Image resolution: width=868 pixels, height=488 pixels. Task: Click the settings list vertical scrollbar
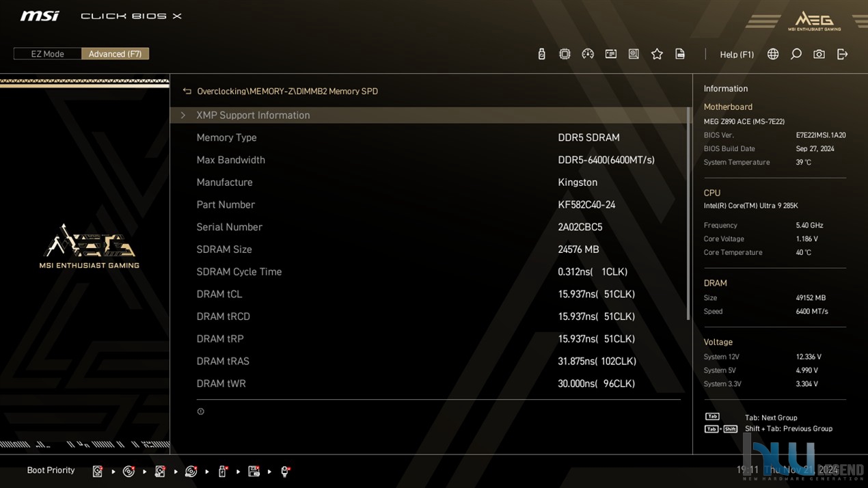[688, 213]
